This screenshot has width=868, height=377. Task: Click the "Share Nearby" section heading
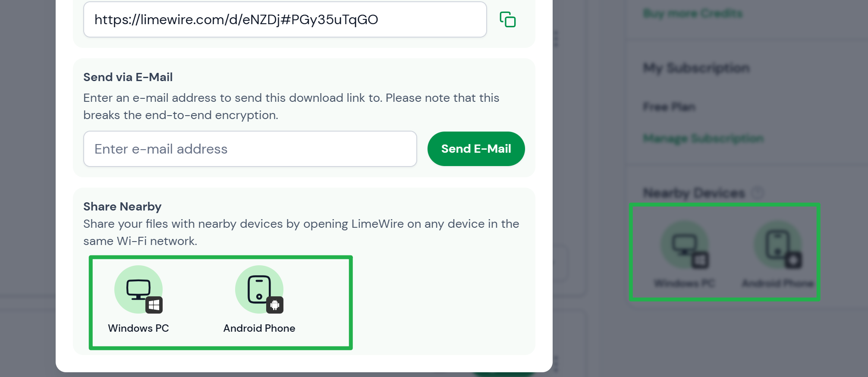(x=122, y=207)
